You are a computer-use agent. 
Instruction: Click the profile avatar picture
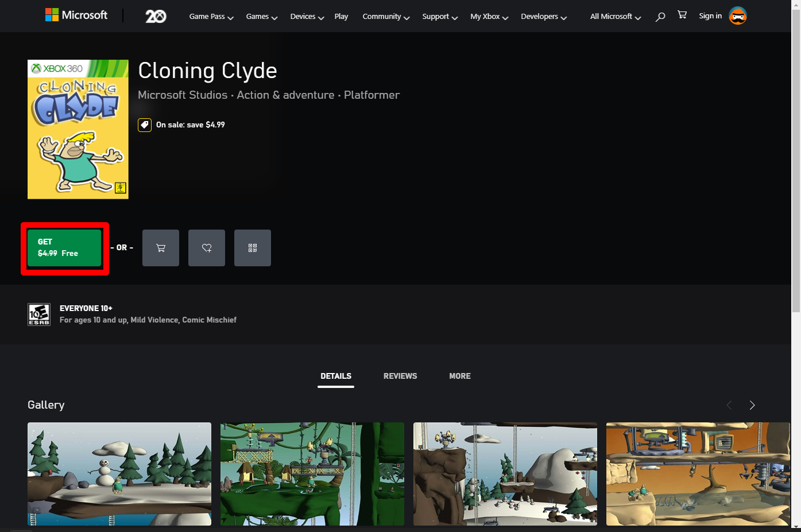738,16
